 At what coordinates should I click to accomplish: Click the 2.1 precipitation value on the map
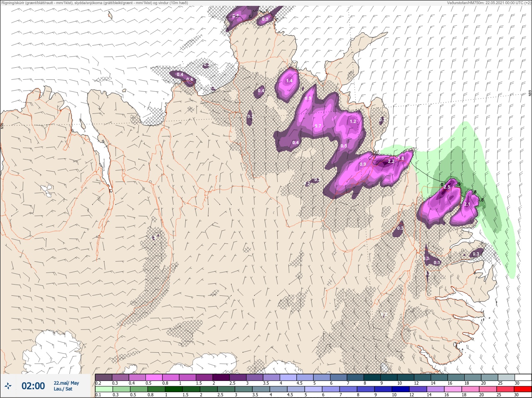[x=467, y=204]
